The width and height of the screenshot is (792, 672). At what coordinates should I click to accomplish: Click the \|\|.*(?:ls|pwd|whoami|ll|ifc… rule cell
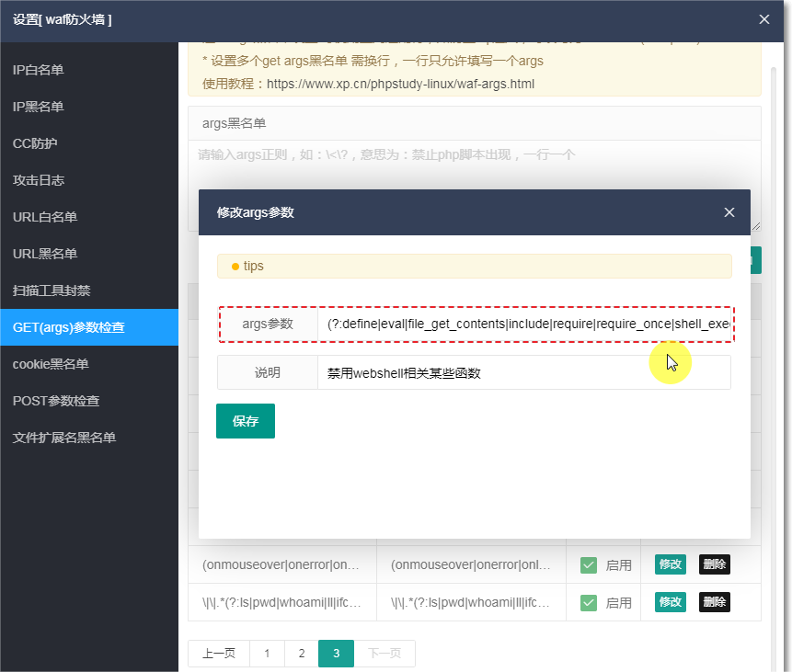coord(281,602)
